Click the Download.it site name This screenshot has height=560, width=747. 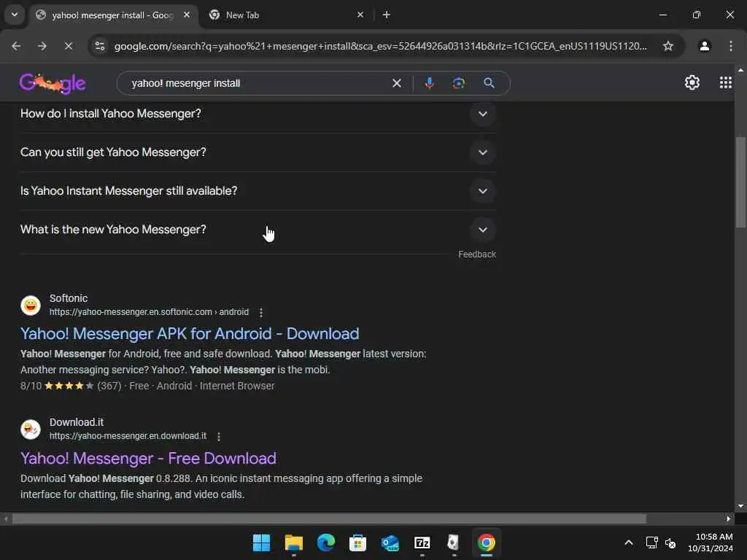point(77,422)
